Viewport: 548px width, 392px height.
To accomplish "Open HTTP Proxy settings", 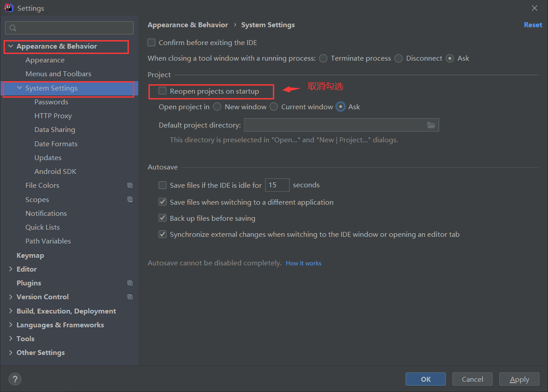I will point(53,116).
